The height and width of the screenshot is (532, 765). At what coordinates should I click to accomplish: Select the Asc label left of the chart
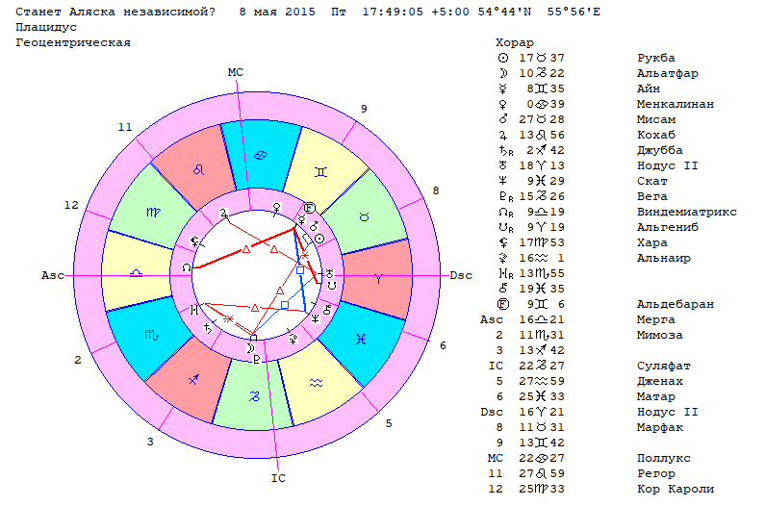[x=52, y=275]
